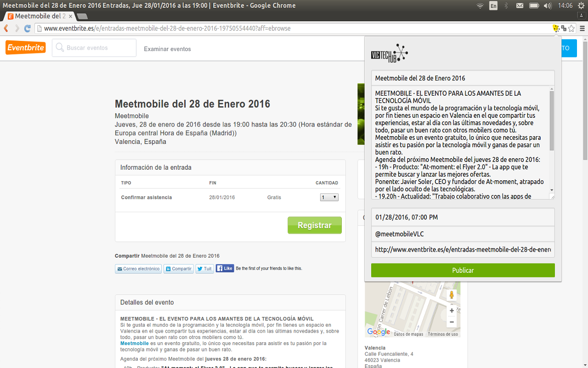Image resolution: width=588 pixels, height=368 pixels.
Task: Close the Meetmobile browser tab
Action: [x=70, y=16]
